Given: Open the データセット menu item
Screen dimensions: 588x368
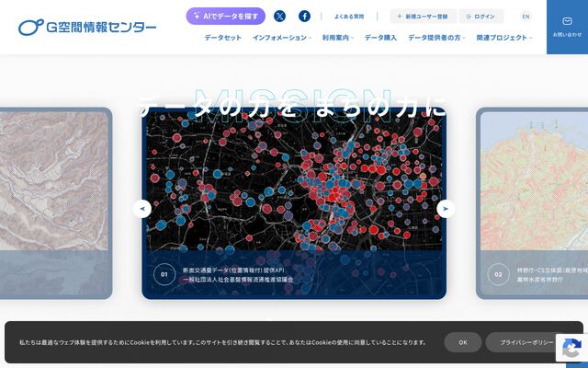Looking at the screenshot, I should click(223, 38).
